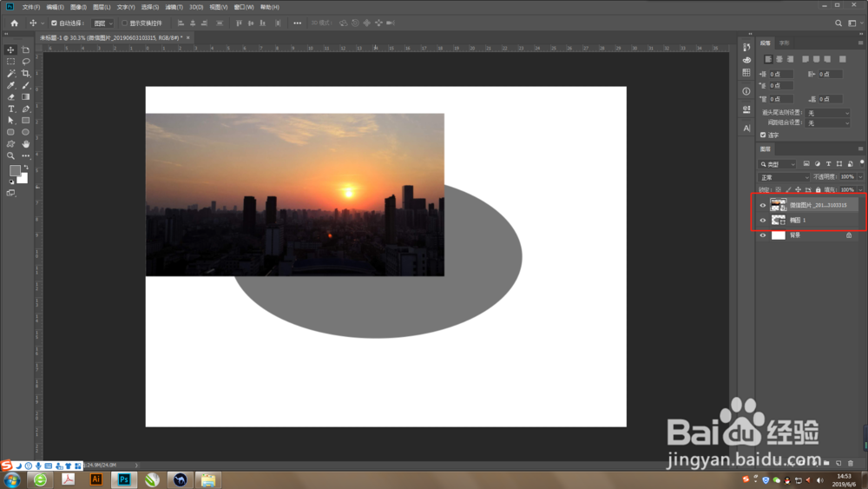Select the Path Selection arrow tool
This screenshot has height=489, width=868.
click(x=10, y=120)
